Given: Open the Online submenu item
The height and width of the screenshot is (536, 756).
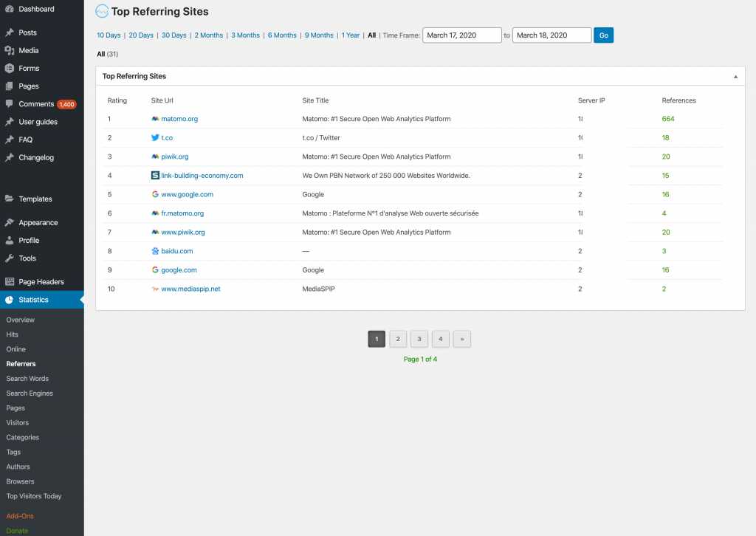Looking at the screenshot, I should coord(16,349).
